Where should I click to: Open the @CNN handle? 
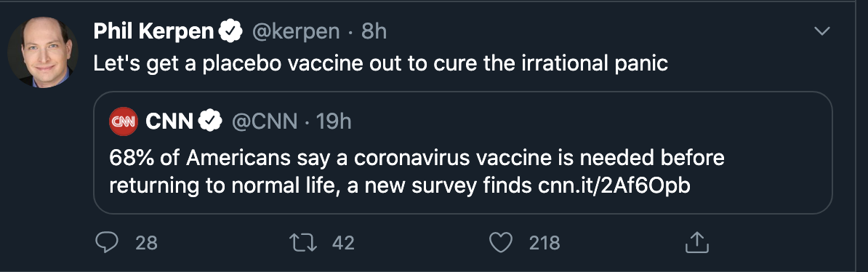point(264,121)
